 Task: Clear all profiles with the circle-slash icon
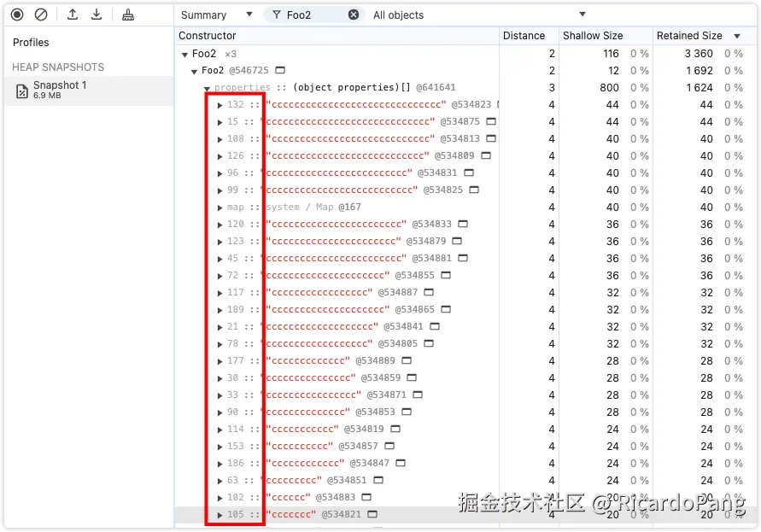[41, 15]
